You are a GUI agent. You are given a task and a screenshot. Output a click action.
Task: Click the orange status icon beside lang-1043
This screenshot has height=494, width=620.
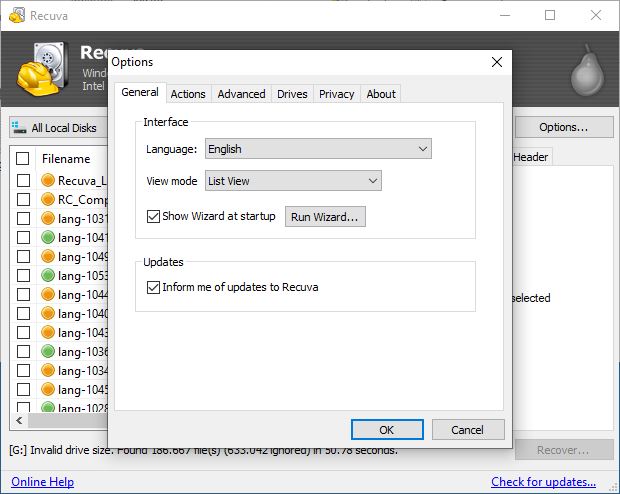[48, 332]
